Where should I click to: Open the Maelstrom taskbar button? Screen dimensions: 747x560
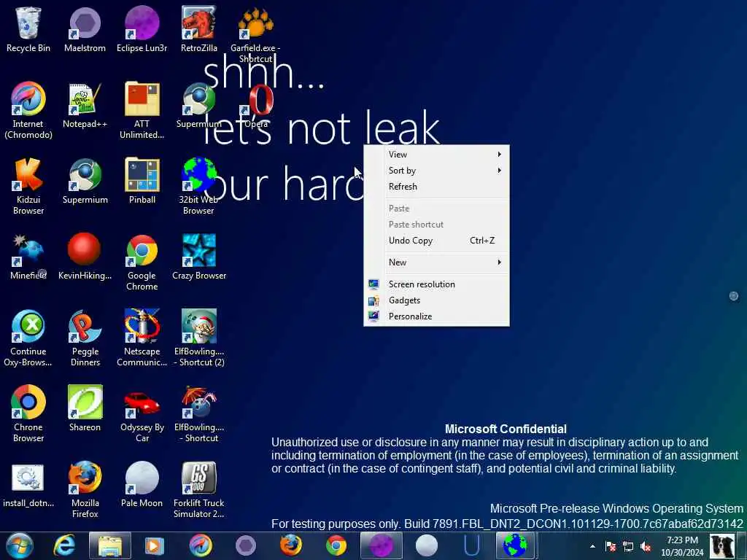pyautogui.click(x=246, y=545)
